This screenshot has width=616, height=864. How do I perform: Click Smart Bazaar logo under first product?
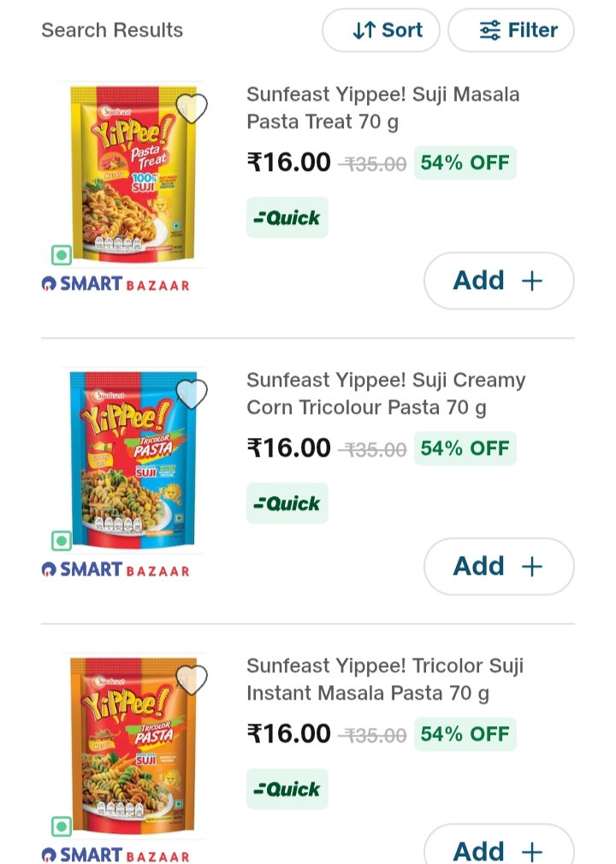pos(115,284)
